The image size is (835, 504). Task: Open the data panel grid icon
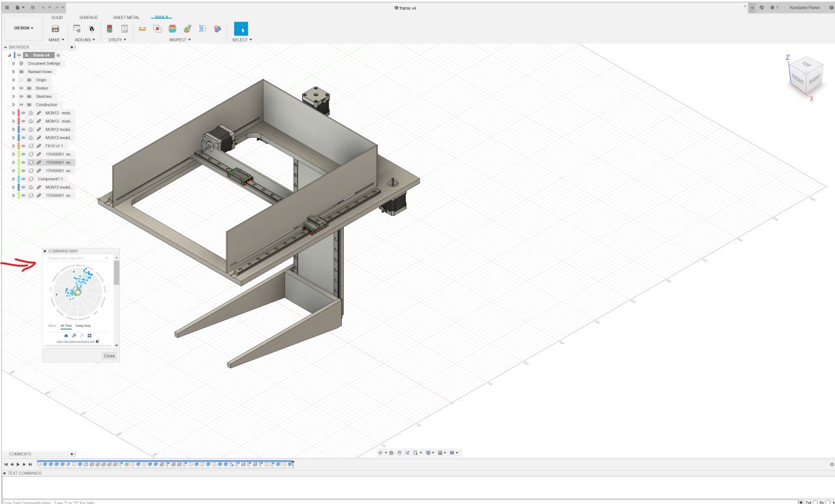coord(7,7)
